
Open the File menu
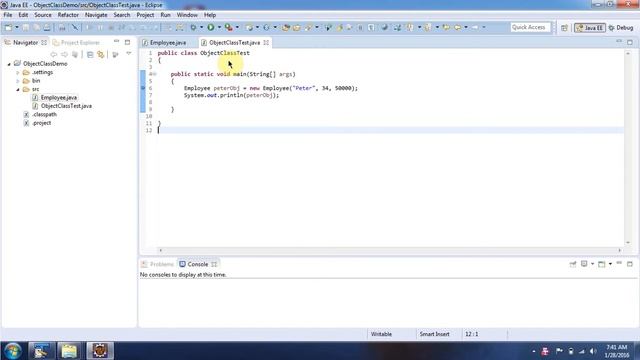pyautogui.click(x=8, y=15)
